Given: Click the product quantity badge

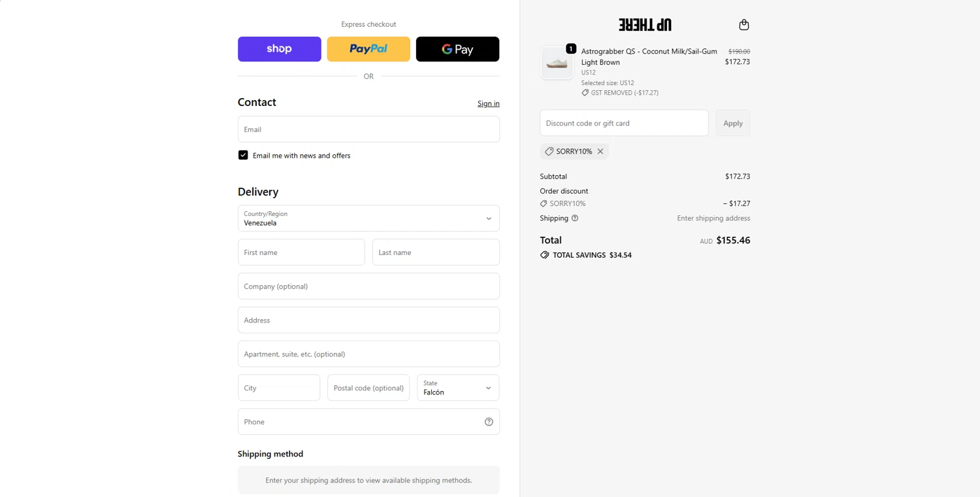Looking at the screenshot, I should tap(571, 48).
